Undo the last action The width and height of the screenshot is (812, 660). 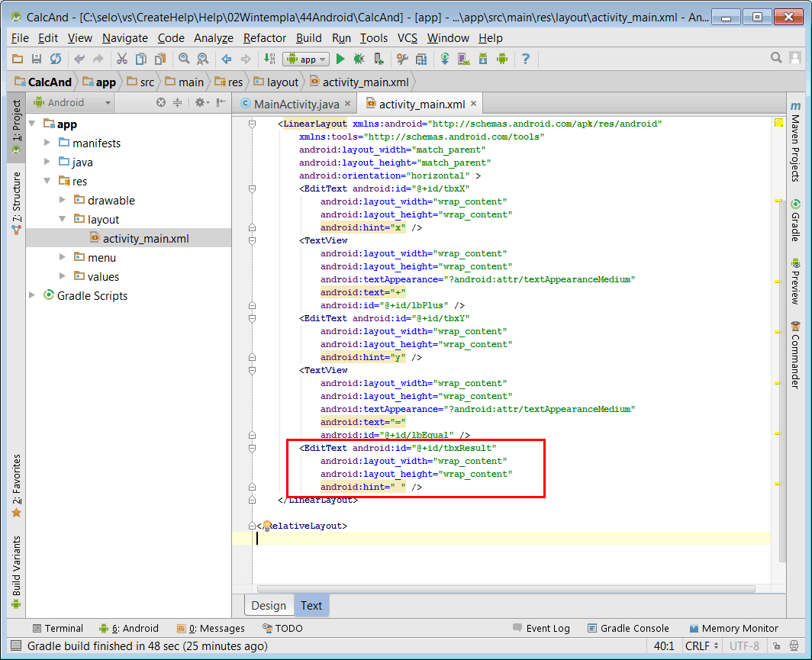coord(79,59)
